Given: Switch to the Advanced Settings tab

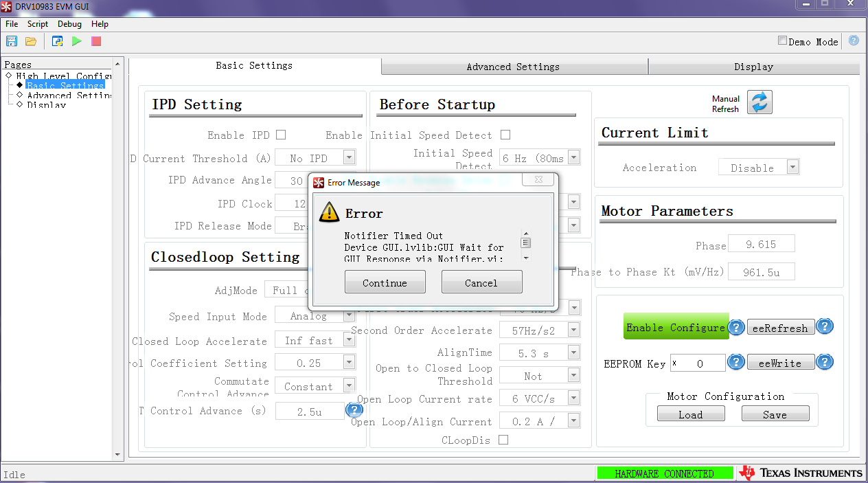Looking at the screenshot, I should click(x=514, y=67).
